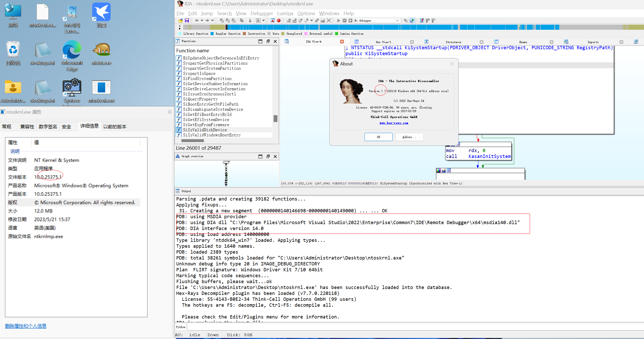Image resolution: width=644 pixels, height=339 pixels.
Task: Click the binoculars Search text icon
Action: point(227,21)
